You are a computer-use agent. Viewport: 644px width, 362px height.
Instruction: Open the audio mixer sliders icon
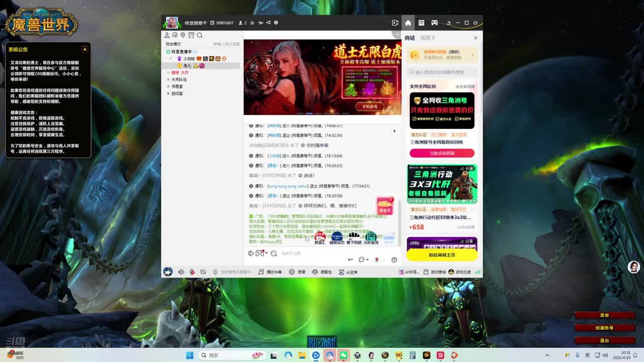203,272
